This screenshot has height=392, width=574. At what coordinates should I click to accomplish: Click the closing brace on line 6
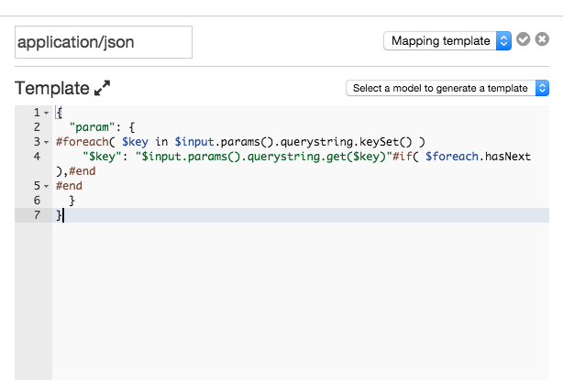pyautogui.click(x=72, y=201)
